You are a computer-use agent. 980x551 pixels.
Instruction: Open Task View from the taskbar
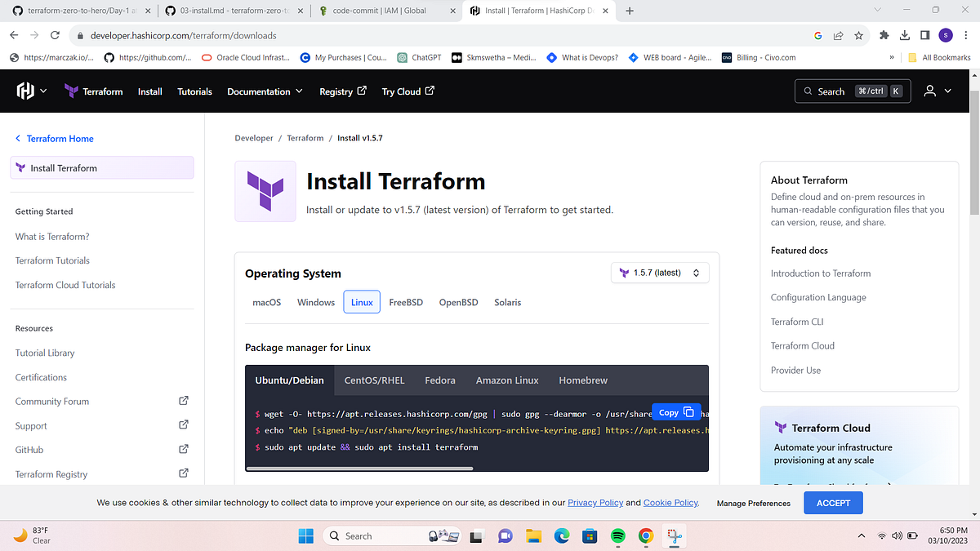pos(476,536)
